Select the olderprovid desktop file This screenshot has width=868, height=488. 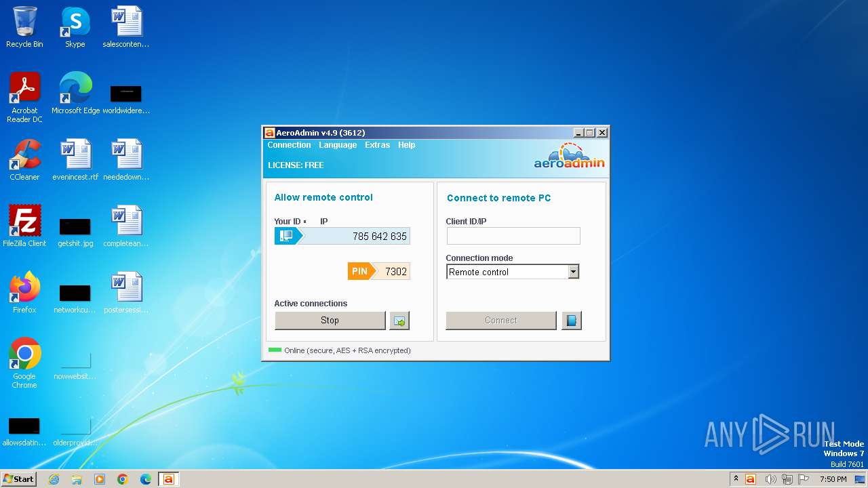tap(75, 432)
